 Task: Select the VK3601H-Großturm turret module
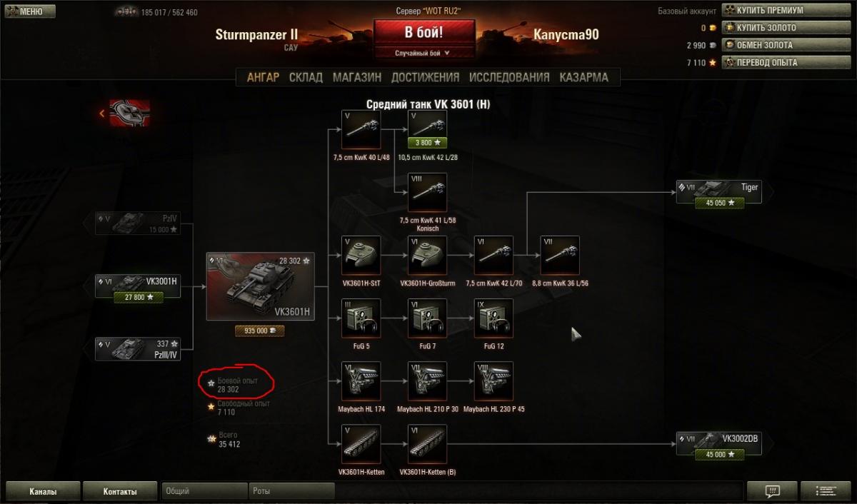click(427, 255)
